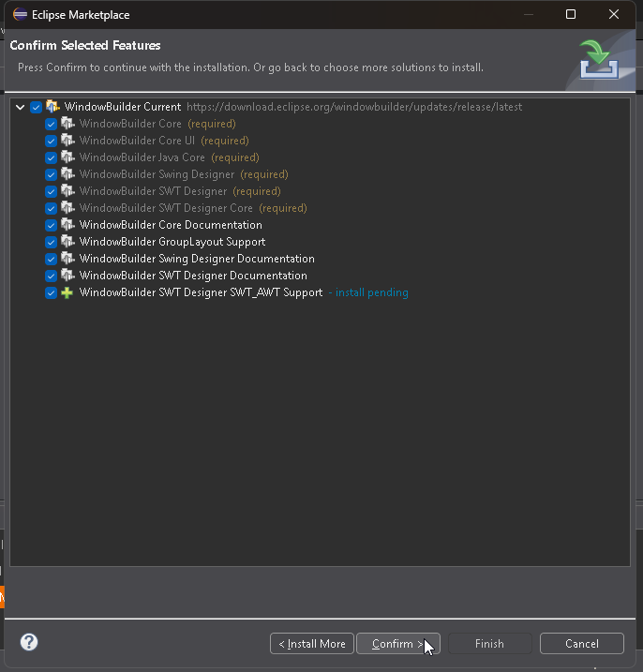Maximize the Eclipse Marketplace window

click(571, 14)
